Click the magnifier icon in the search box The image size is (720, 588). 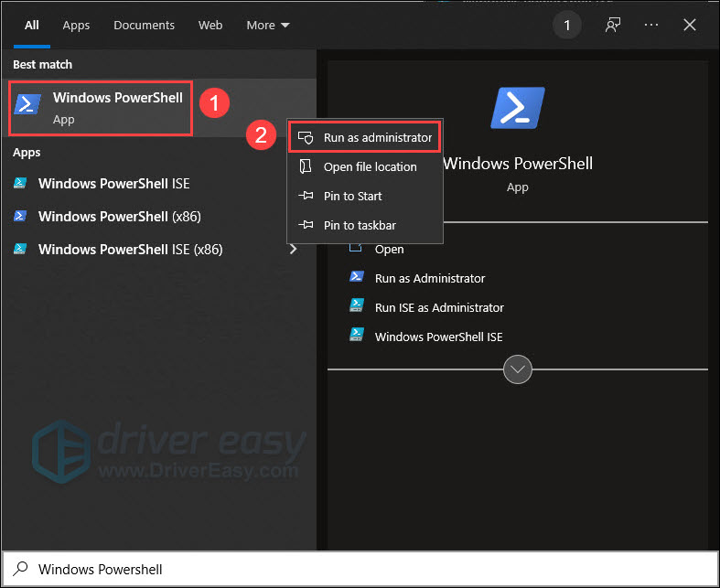tap(20, 569)
